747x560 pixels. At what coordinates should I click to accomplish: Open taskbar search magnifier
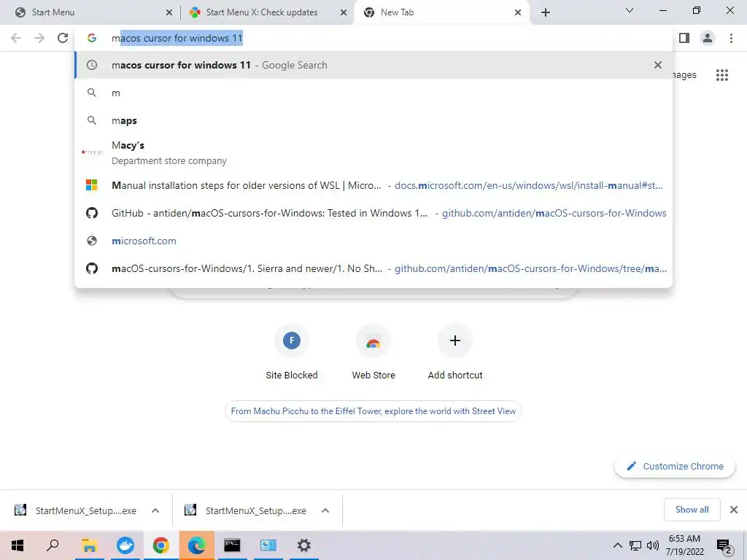point(53,545)
